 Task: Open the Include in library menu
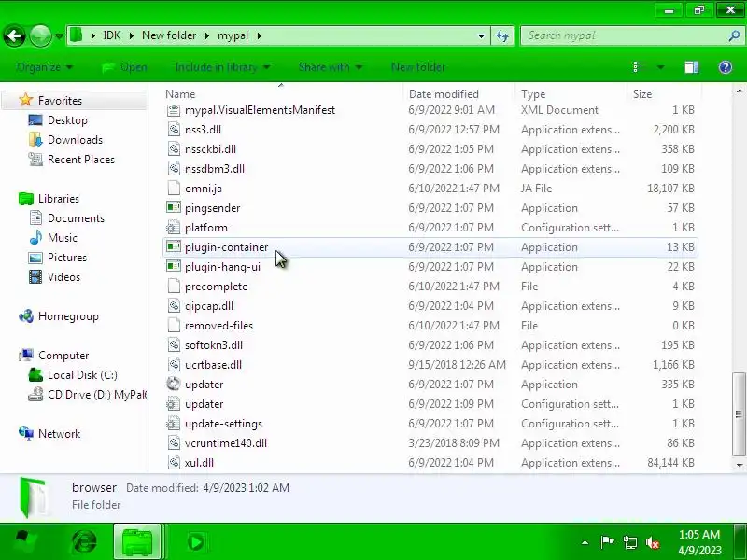coord(222,67)
